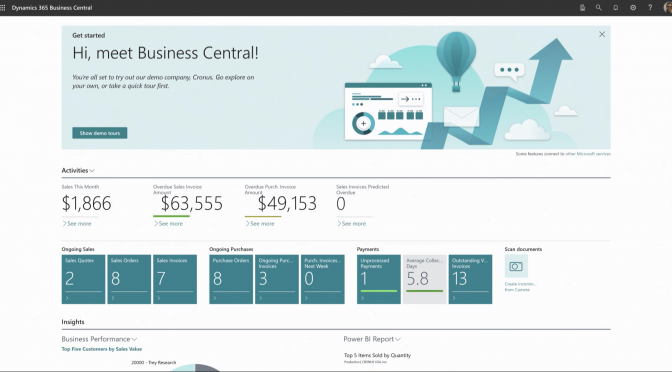672x372 pixels.
Task: Open the help question mark icon
Action: tap(650, 8)
